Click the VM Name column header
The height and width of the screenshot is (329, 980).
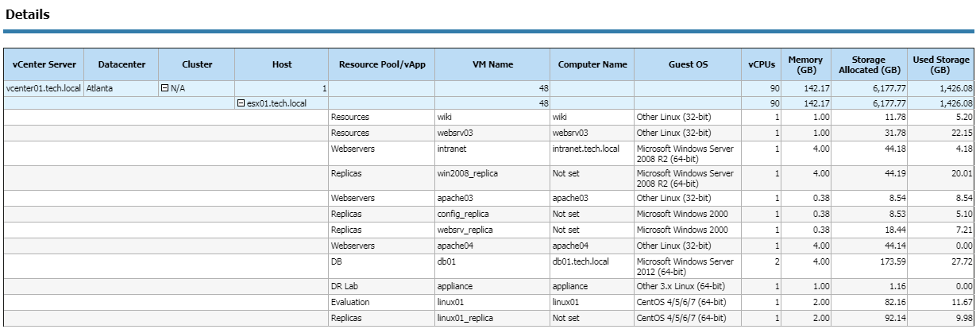[492, 64]
